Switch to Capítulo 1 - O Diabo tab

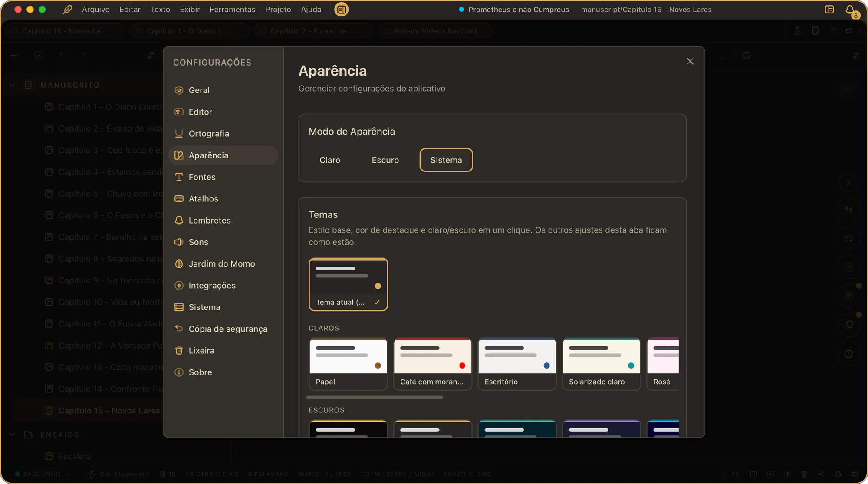pyautogui.click(x=189, y=31)
